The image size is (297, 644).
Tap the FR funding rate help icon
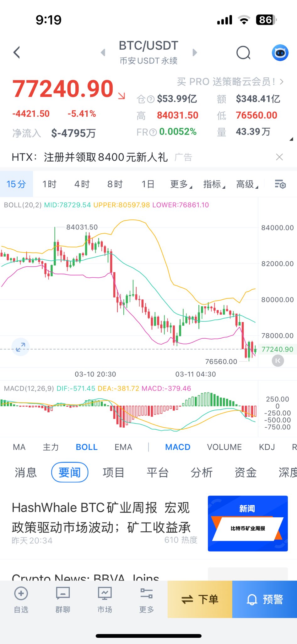(153, 132)
